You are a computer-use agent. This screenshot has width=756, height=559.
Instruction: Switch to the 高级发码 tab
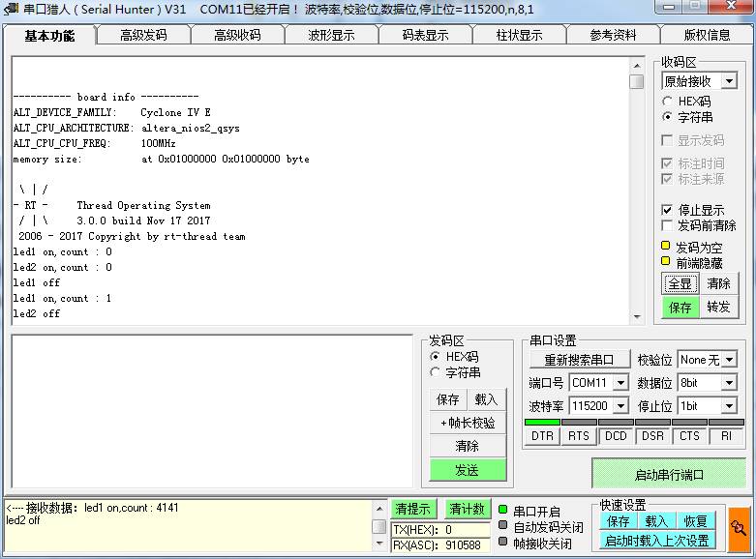[x=143, y=35]
